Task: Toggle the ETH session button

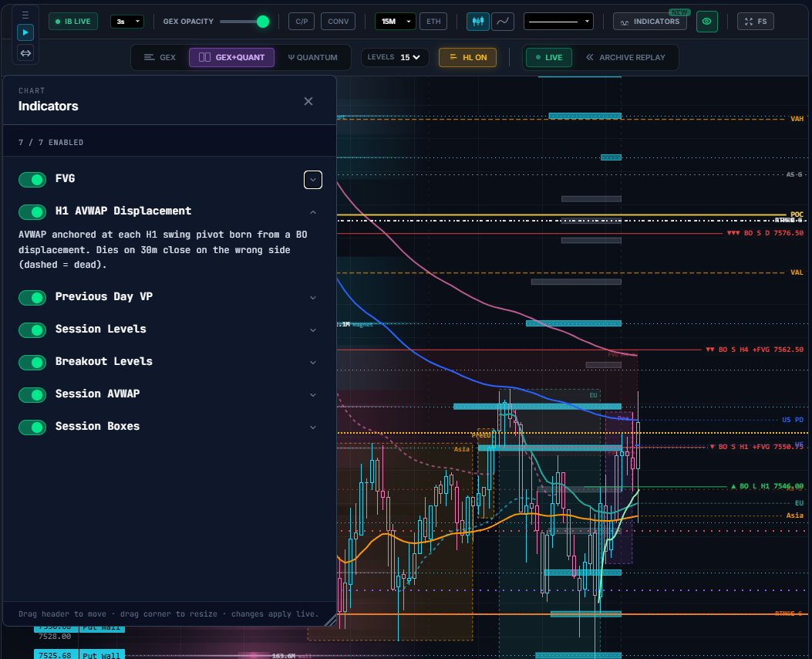Action: point(433,22)
